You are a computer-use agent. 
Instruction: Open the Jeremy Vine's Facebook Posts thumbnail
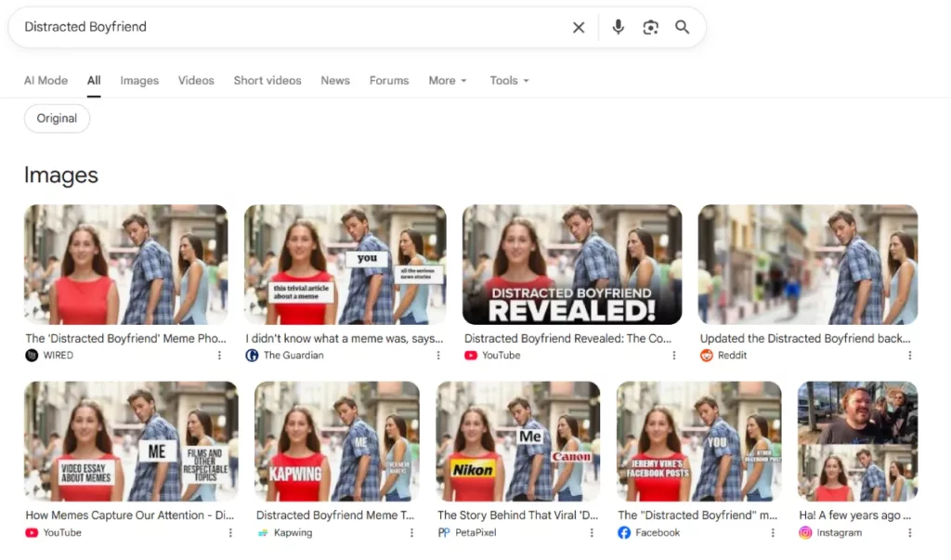[698, 441]
